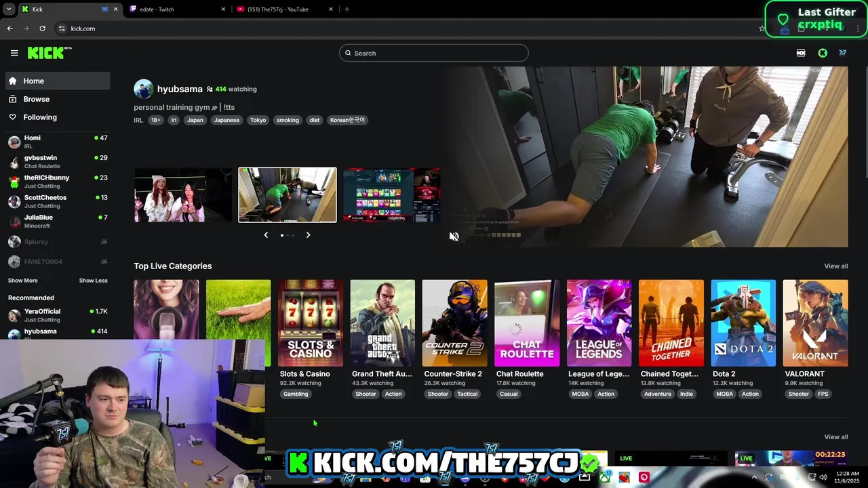Switch to The757cj YouTube tab

283,9
